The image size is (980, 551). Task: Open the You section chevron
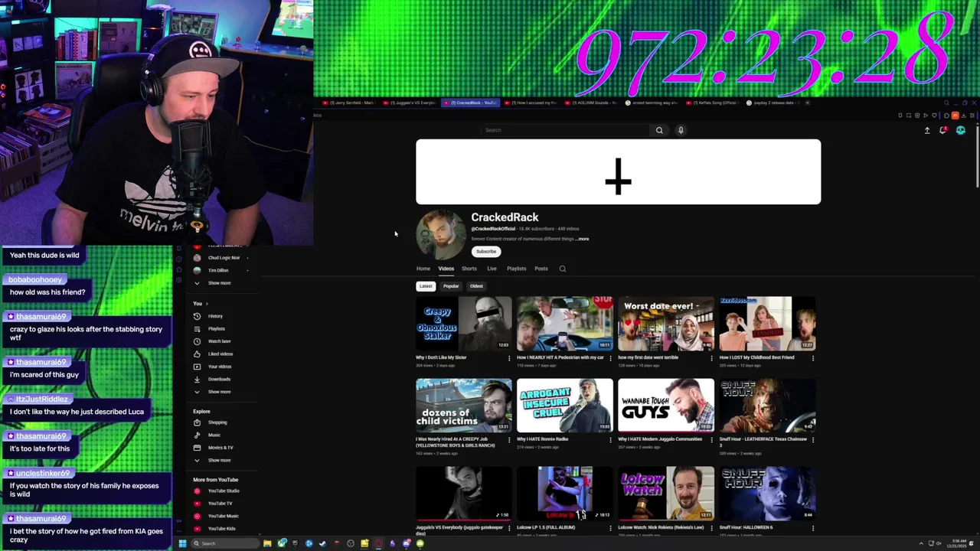(x=206, y=304)
